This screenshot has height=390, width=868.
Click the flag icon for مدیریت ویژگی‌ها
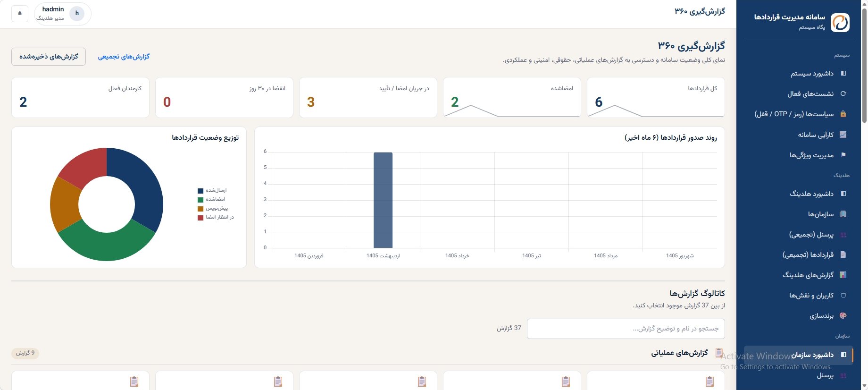tap(843, 155)
